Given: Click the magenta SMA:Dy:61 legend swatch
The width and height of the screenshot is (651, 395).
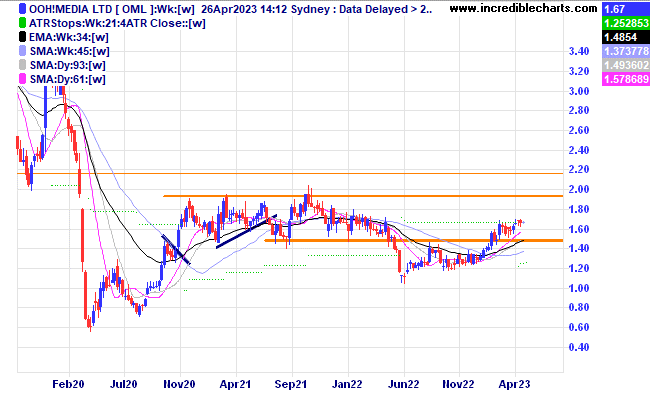Looking at the screenshot, I should [x=22, y=79].
